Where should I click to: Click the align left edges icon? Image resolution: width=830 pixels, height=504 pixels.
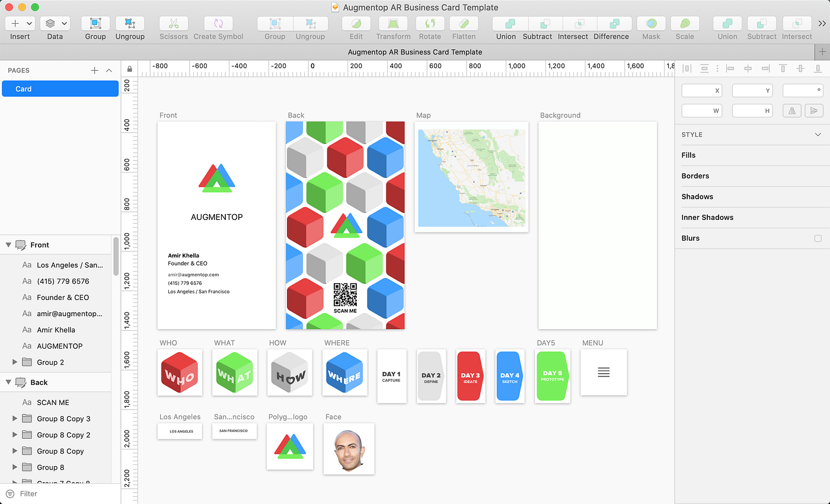click(x=730, y=69)
